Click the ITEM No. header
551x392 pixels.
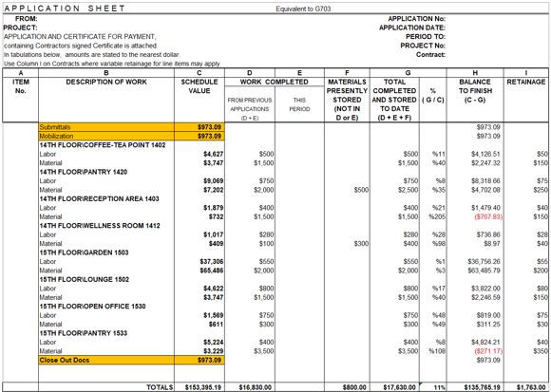coord(21,86)
